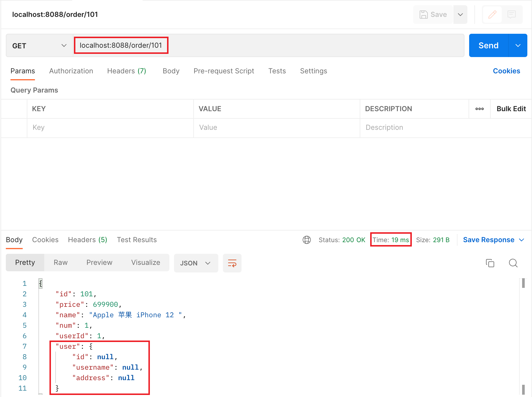Click the "user": { line
The image size is (532, 397).
click(74, 346)
